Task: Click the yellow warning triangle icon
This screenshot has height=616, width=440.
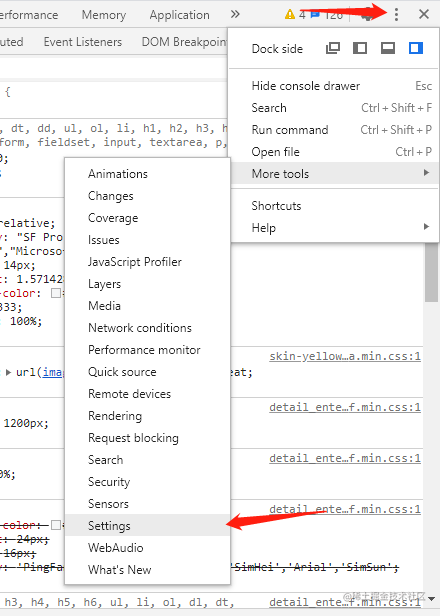Action: pyautogui.click(x=290, y=15)
